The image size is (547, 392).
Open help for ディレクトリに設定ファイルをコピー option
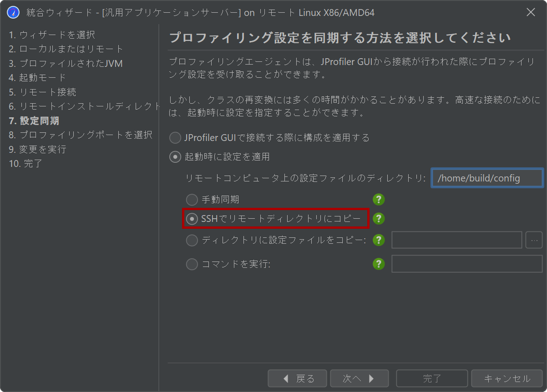click(379, 240)
